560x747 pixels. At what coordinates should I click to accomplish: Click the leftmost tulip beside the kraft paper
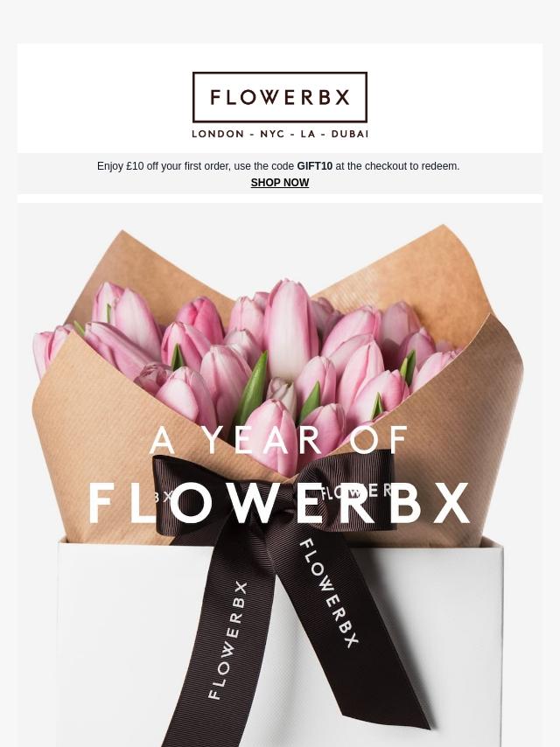coord(47,349)
